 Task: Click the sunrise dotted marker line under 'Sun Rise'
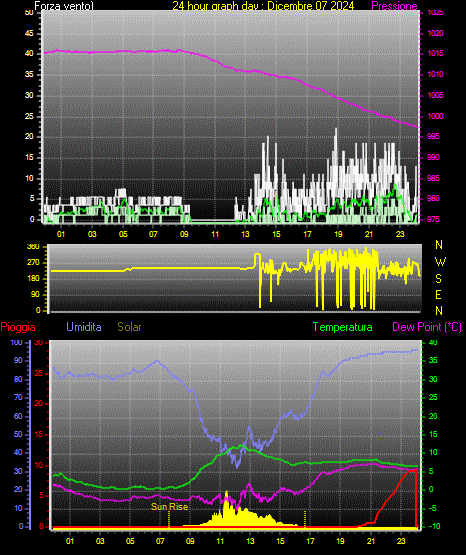169,519
